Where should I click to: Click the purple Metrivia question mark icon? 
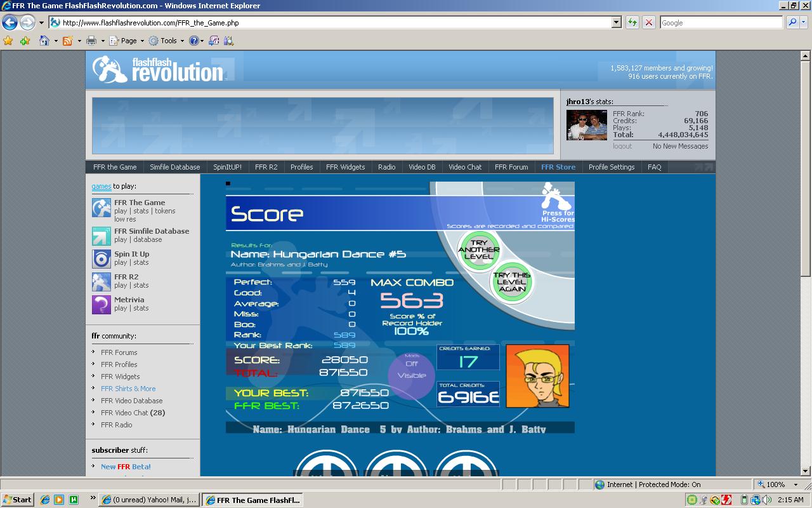click(x=101, y=305)
